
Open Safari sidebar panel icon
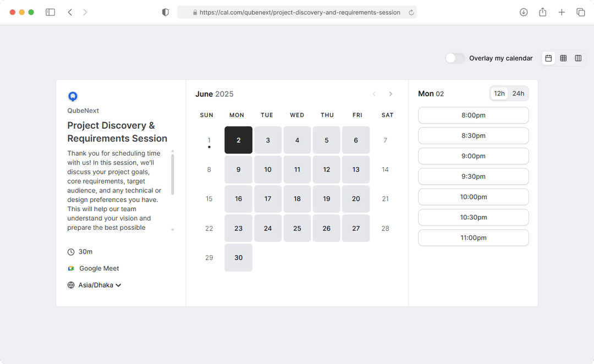coord(50,12)
